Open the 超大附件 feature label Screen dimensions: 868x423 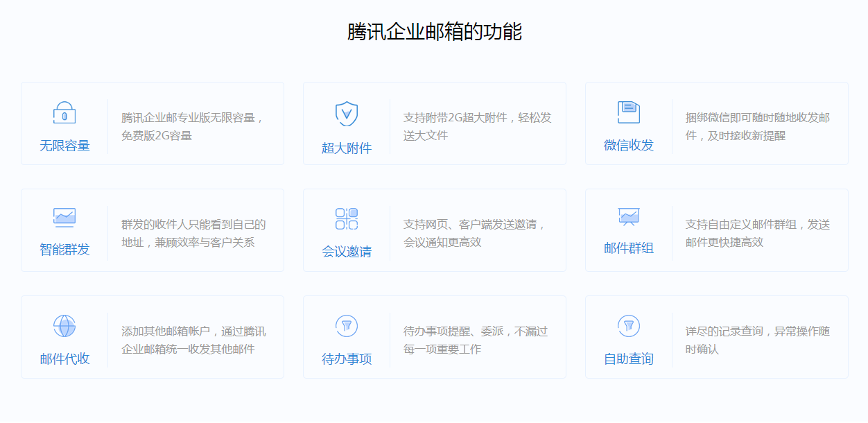click(347, 148)
